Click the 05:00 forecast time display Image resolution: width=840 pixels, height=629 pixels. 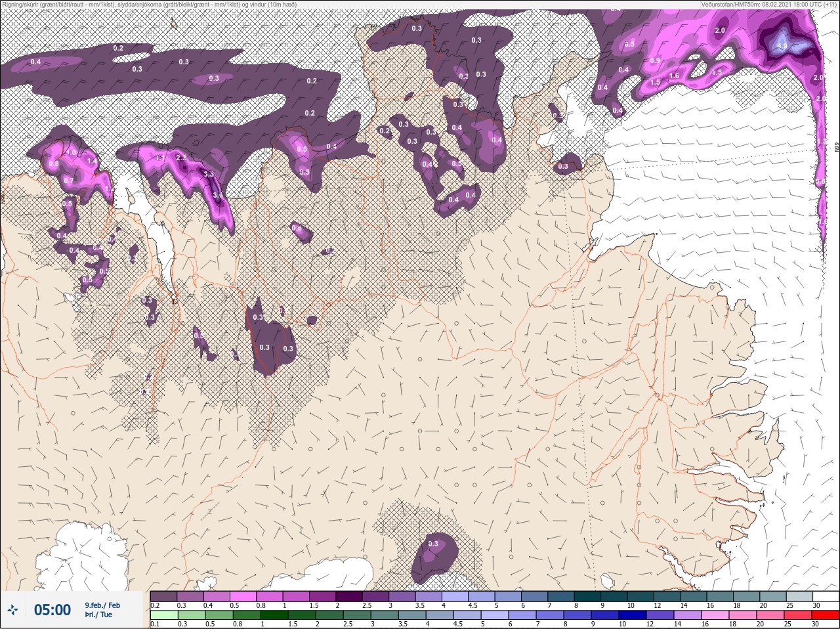click(52, 611)
